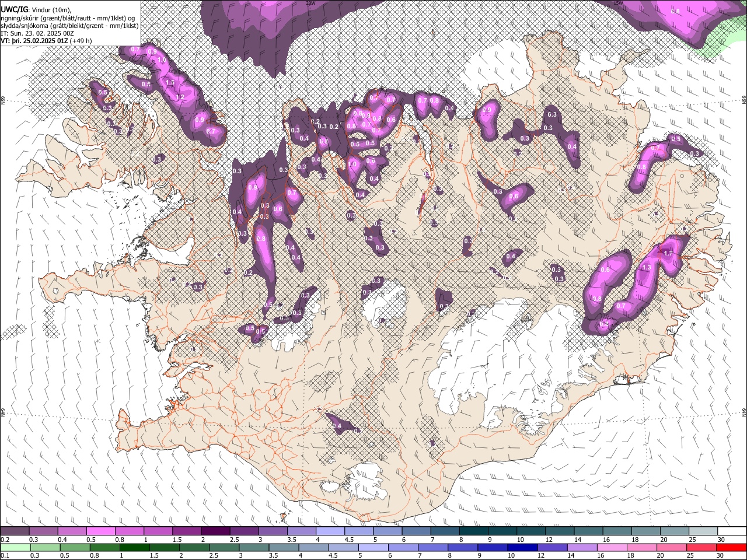
Task: Select the upper legend swatch between 1.5 and 2
Action: (x=187, y=531)
